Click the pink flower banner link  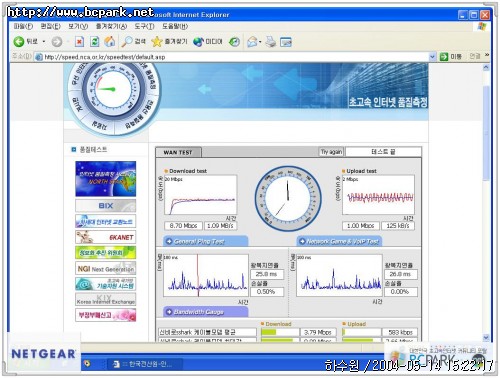(x=106, y=315)
